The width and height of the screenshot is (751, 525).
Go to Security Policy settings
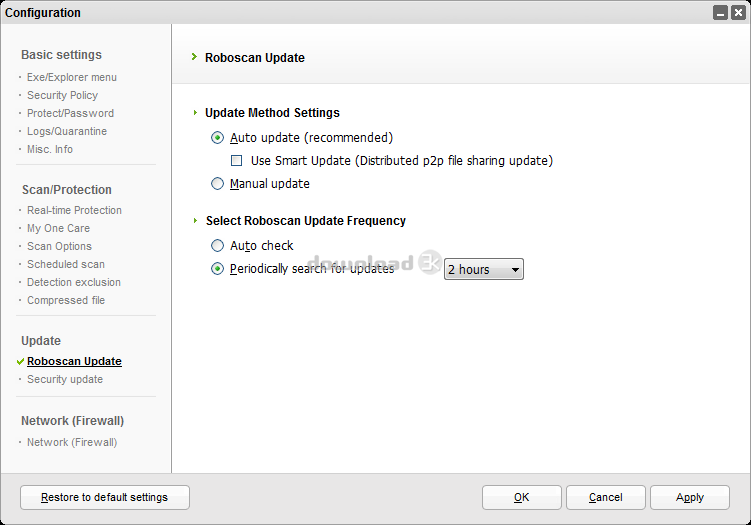click(62, 95)
